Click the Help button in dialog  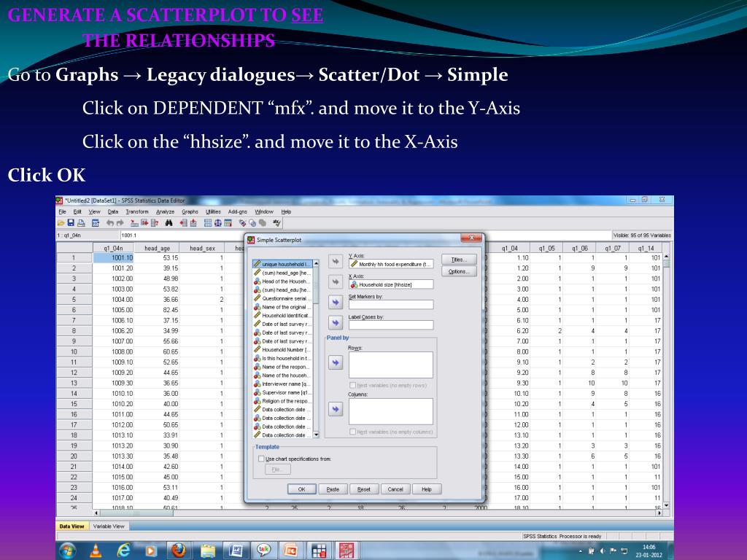point(426,489)
